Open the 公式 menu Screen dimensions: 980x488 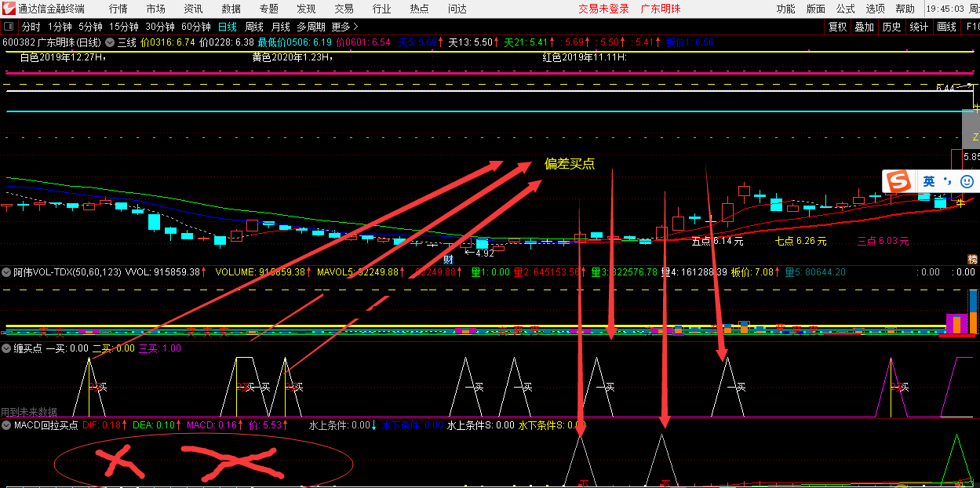[x=845, y=9]
